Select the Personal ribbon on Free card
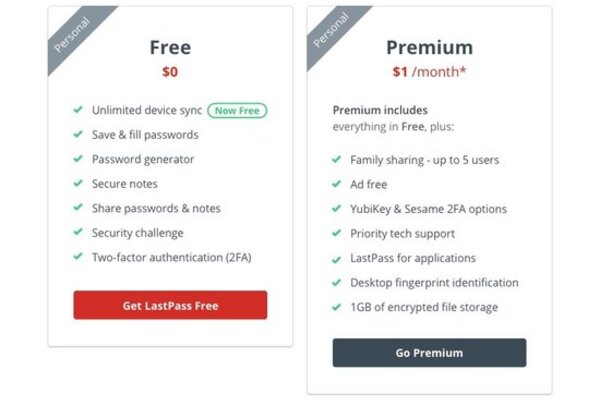 pos(73,34)
